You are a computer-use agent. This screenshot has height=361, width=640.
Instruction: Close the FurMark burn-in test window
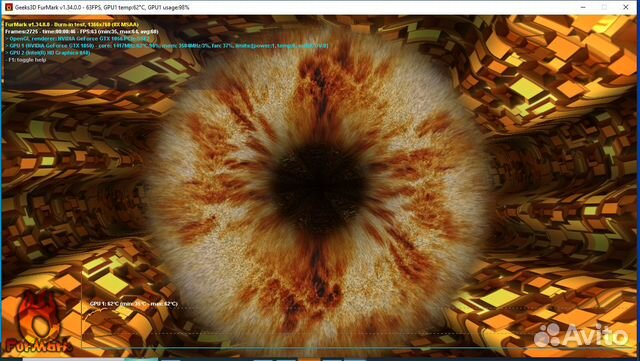[x=626, y=7]
